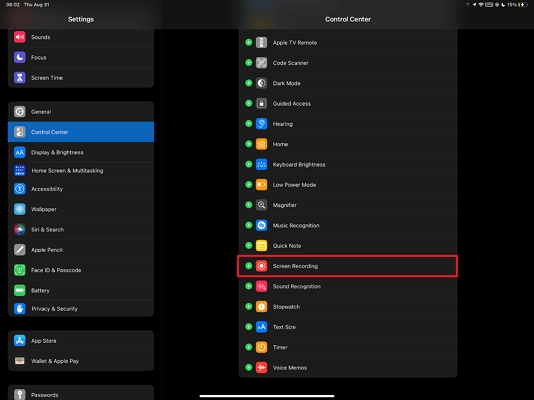Add Code Scanner with green plus button

click(x=249, y=63)
